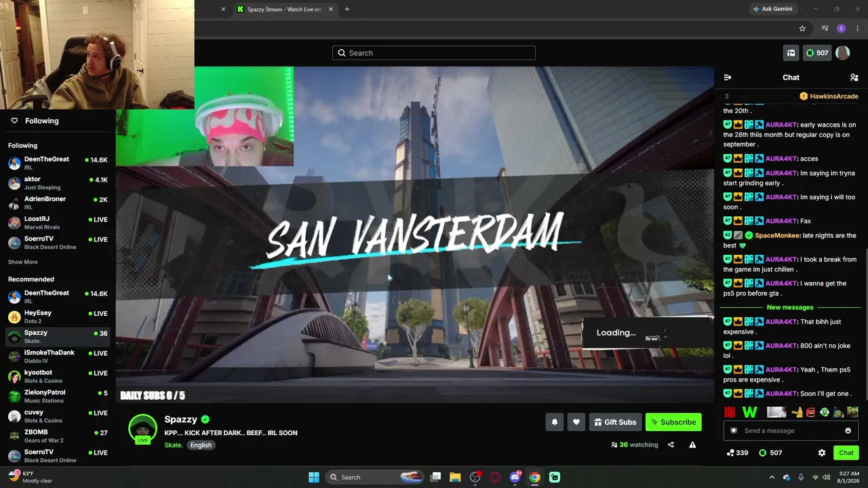The image size is (868, 488).
Task: Open cuvey's recommended channel
Action: click(x=58, y=415)
